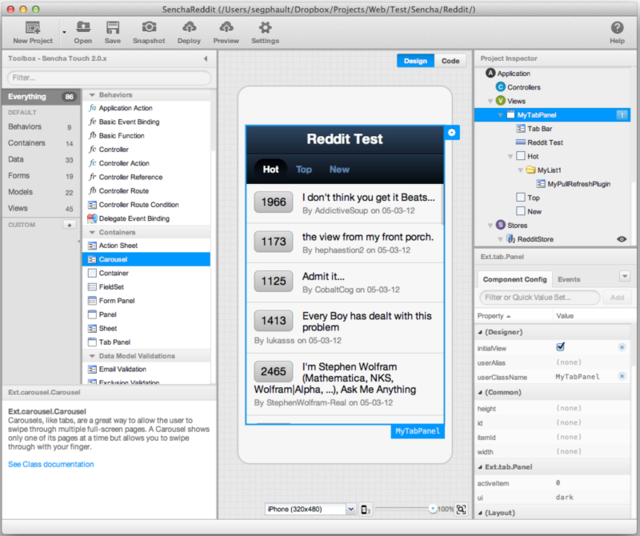This screenshot has width=640, height=536.
Task: Select the Everything toolbox category
Action: click(40, 97)
